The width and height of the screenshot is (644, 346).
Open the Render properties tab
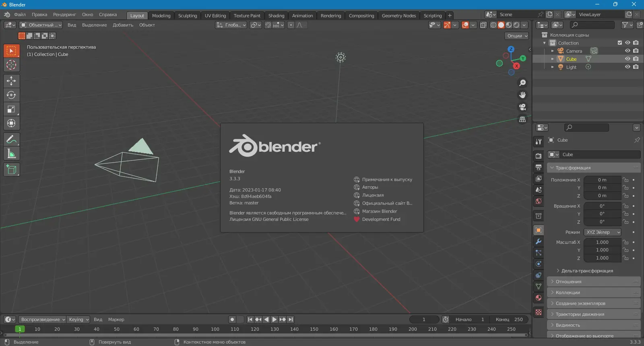pos(539,156)
